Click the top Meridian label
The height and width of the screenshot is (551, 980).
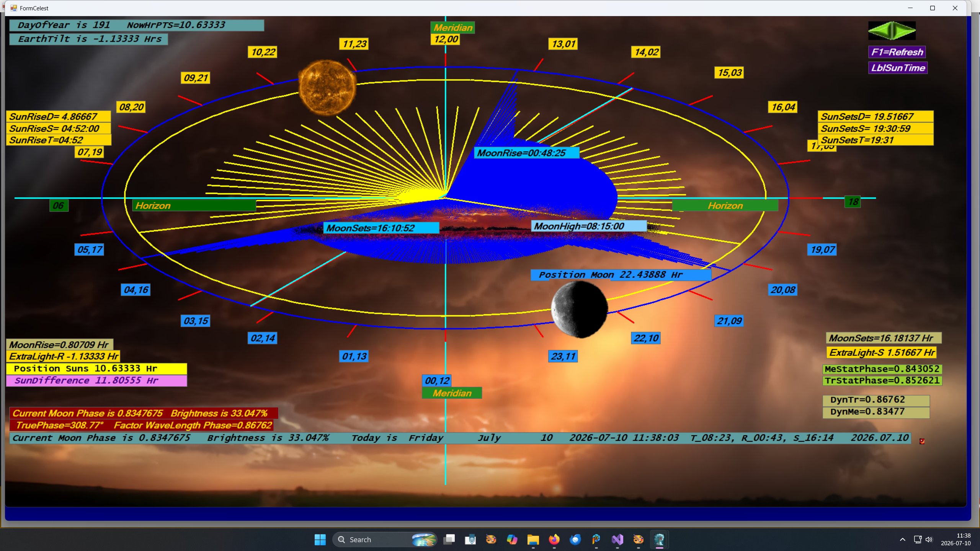click(x=452, y=28)
